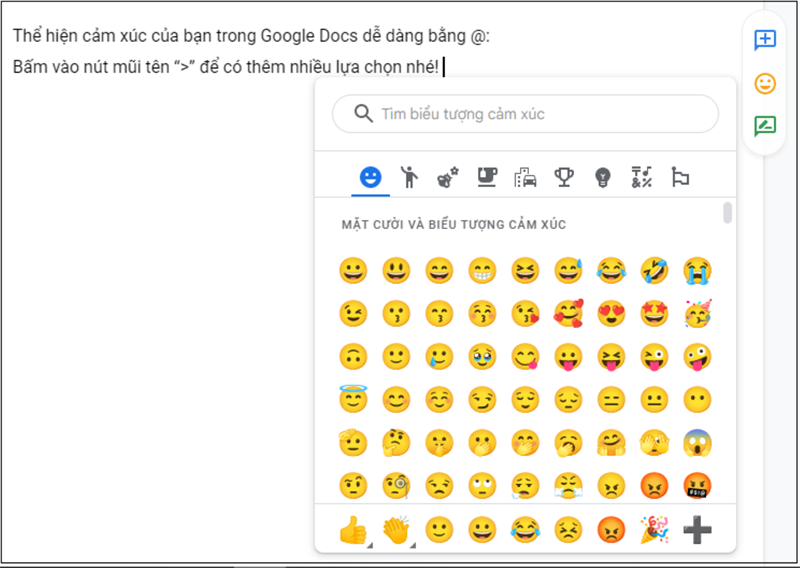Screen dimensions: 800x568
Task: Insert the cursing face with symbols emoji
Action: pos(697,485)
